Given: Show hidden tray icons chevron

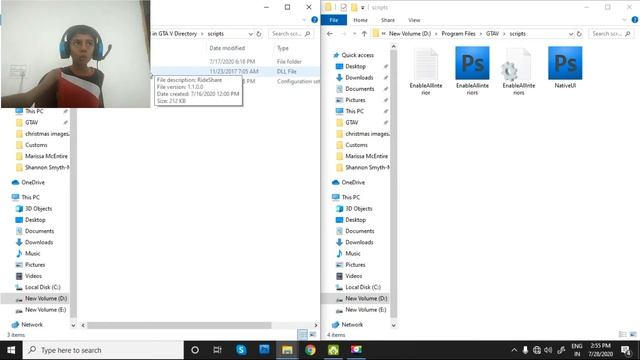Looking at the screenshot, I should pyautogui.click(x=514, y=350).
